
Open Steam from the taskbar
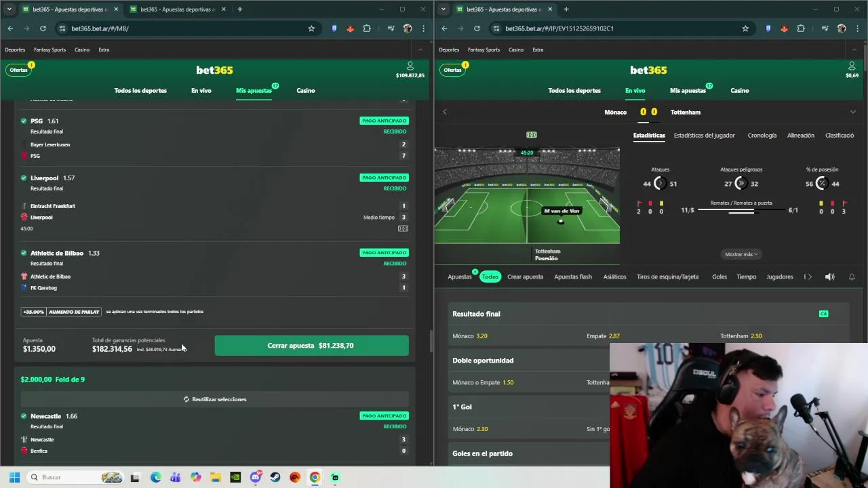coord(275,477)
